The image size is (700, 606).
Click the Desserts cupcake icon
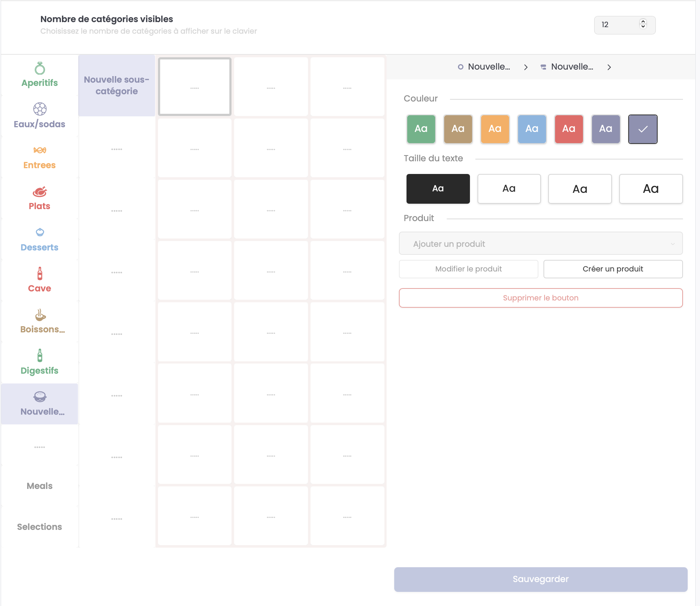coord(40,232)
